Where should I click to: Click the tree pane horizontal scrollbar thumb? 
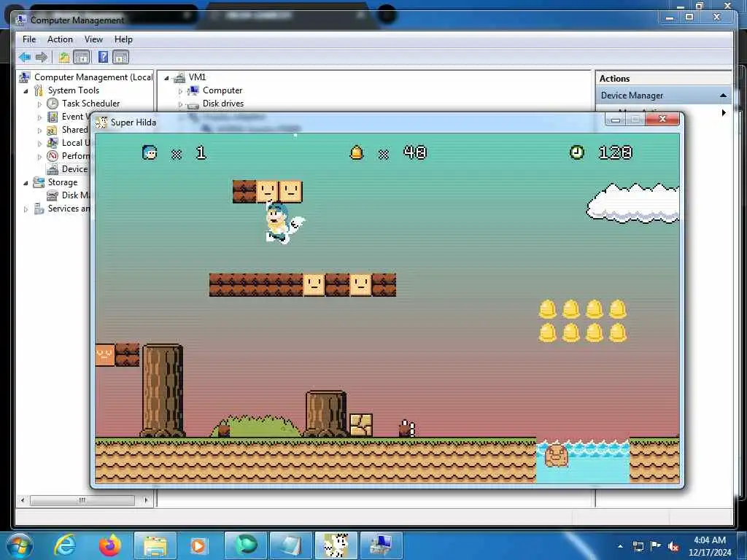pyautogui.click(x=82, y=500)
